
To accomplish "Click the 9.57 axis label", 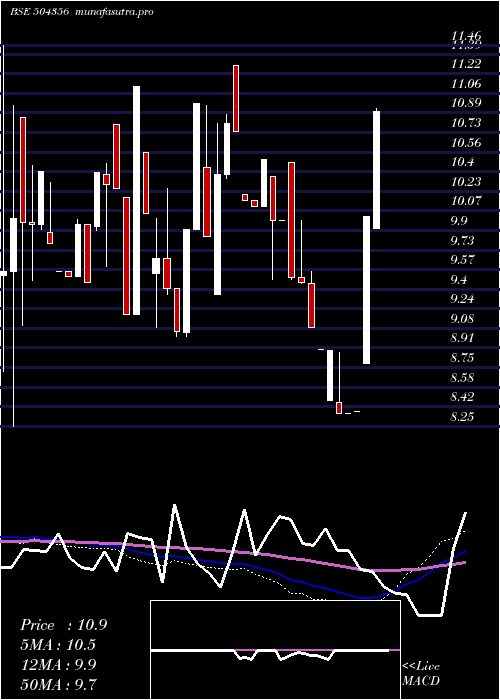I will click(x=462, y=260).
